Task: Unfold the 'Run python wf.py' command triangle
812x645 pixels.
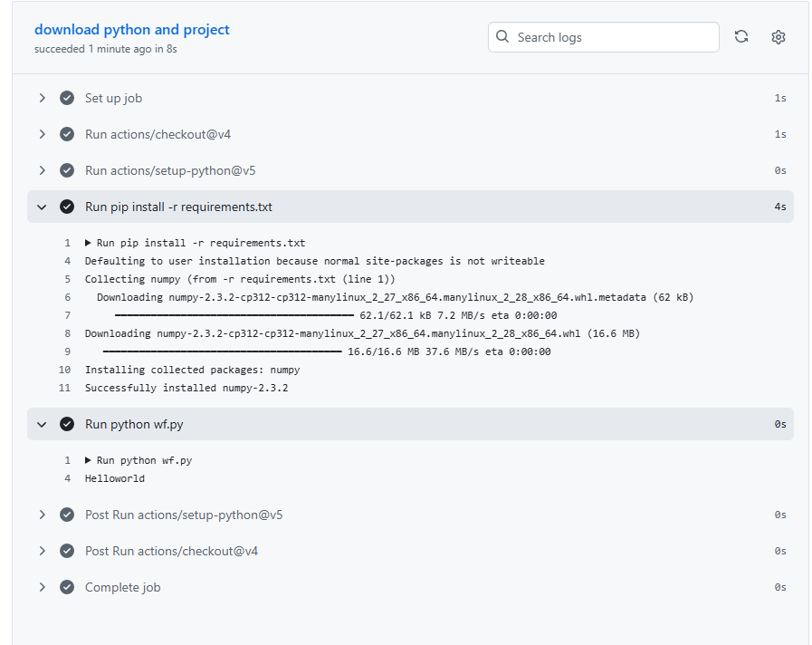Action: pos(89,460)
